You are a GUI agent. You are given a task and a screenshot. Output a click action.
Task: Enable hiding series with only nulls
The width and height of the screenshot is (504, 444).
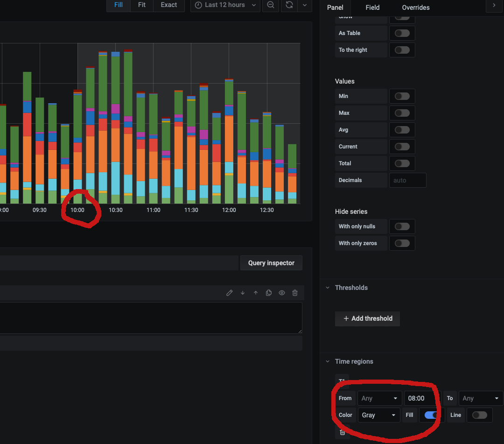[x=402, y=226]
